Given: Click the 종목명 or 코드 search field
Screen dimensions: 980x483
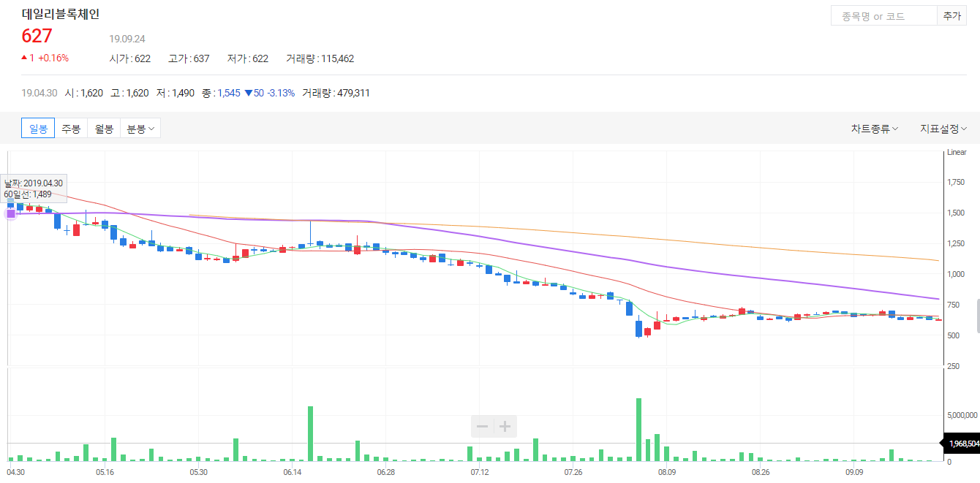Looking at the screenshot, I should [x=883, y=15].
